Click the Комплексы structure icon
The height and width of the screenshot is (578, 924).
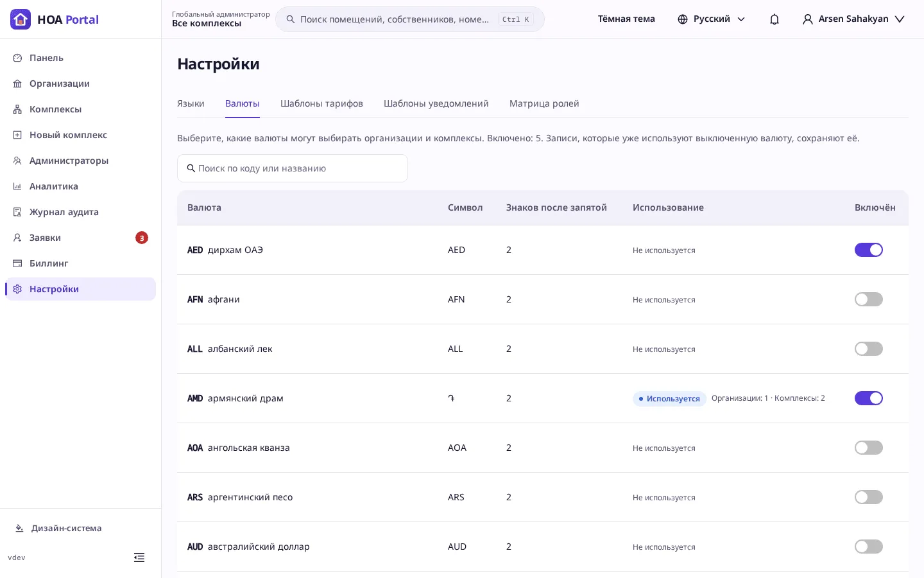17,109
